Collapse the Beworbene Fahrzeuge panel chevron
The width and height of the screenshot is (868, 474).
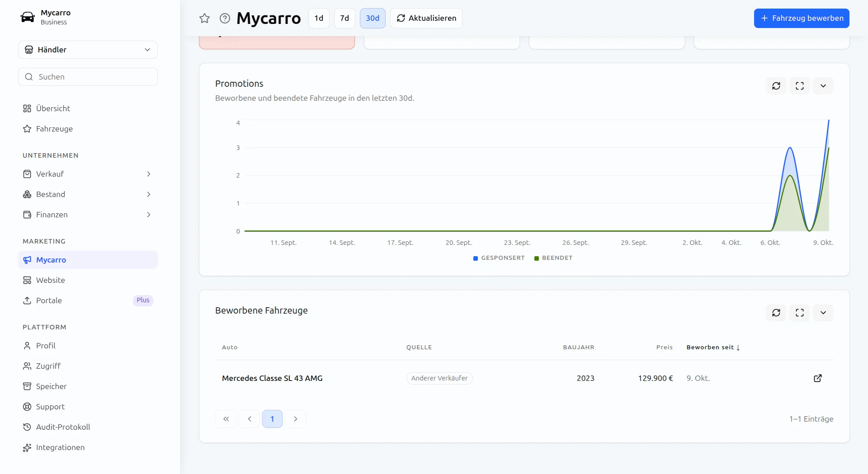pyautogui.click(x=823, y=313)
